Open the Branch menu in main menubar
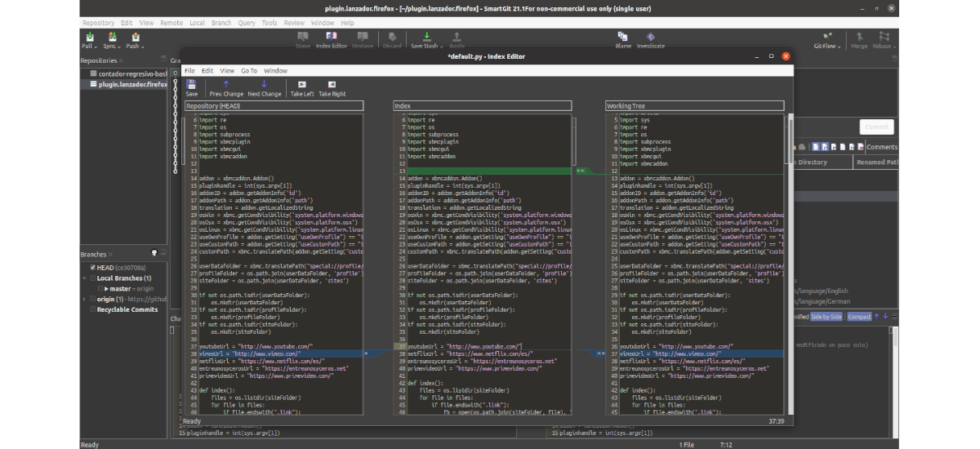Viewport: 980px width, 449px height. (220, 23)
